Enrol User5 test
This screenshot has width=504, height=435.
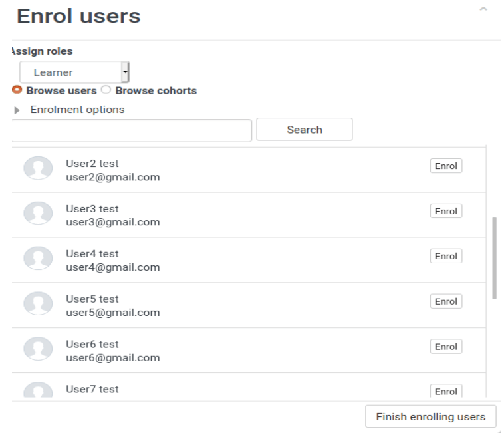tap(446, 301)
